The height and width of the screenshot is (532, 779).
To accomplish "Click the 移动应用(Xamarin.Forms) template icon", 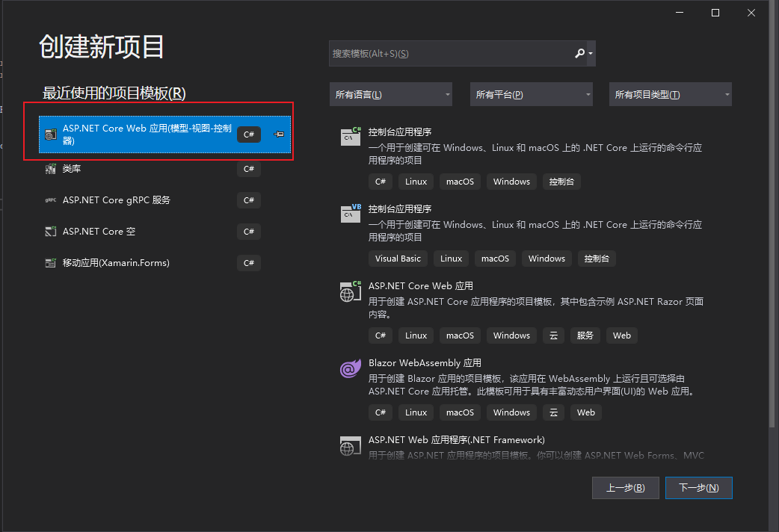I will (50, 263).
